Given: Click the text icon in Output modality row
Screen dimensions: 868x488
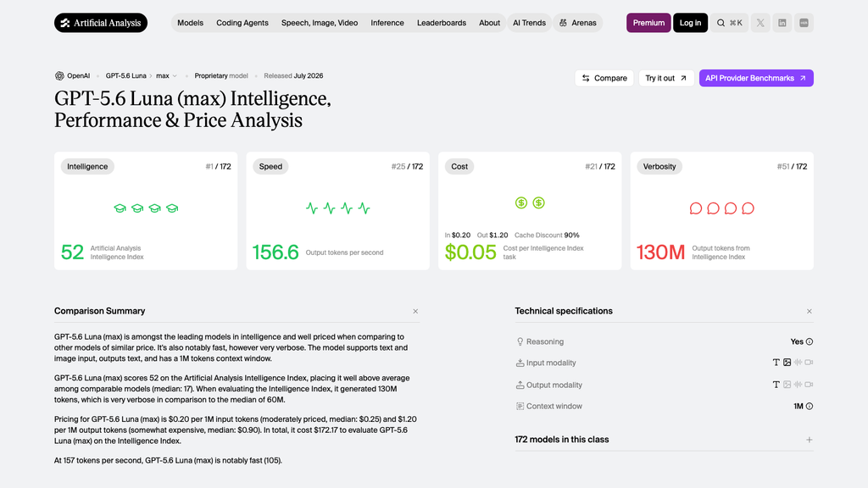Looking at the screenshot, I should pyautogui.click(x=776, y=385).
